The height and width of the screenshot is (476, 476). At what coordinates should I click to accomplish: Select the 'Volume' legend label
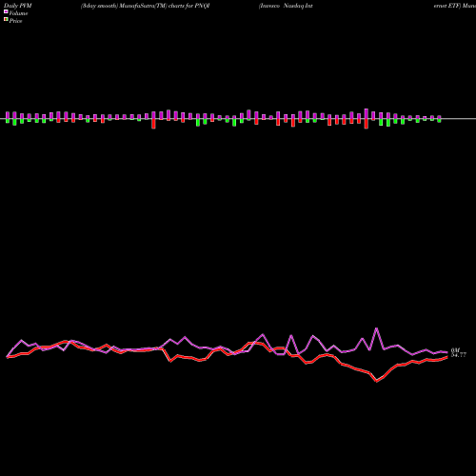tap(18, 13)
